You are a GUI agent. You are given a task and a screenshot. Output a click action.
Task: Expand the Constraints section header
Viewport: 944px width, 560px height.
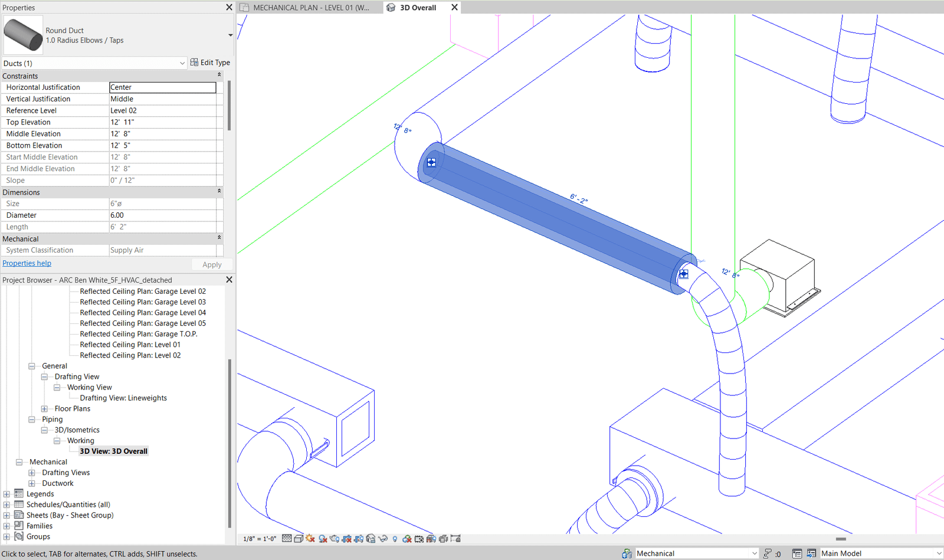[218, 75]
